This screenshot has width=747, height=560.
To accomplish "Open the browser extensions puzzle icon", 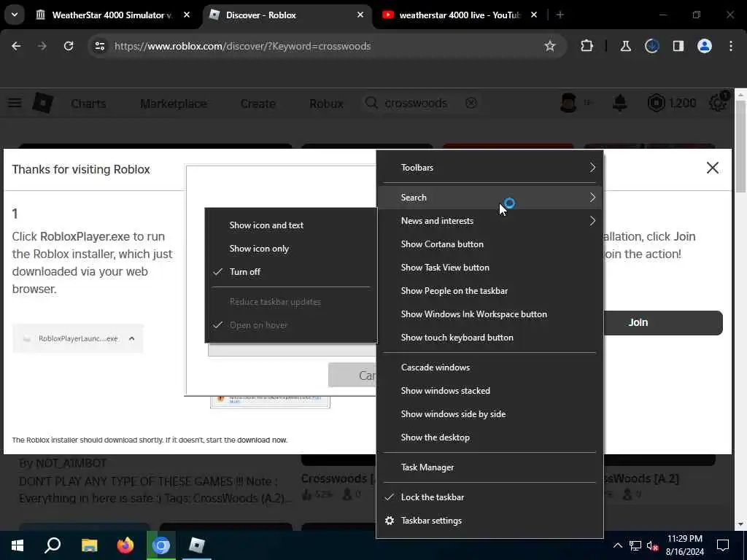I will [587, 46].
